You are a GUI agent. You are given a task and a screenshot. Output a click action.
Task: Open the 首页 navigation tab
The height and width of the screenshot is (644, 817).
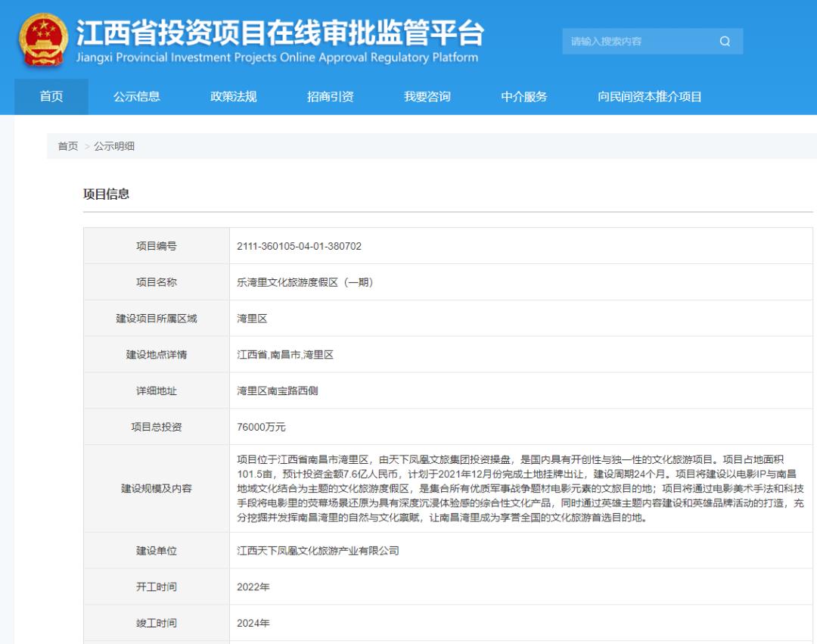coord(51,97)
